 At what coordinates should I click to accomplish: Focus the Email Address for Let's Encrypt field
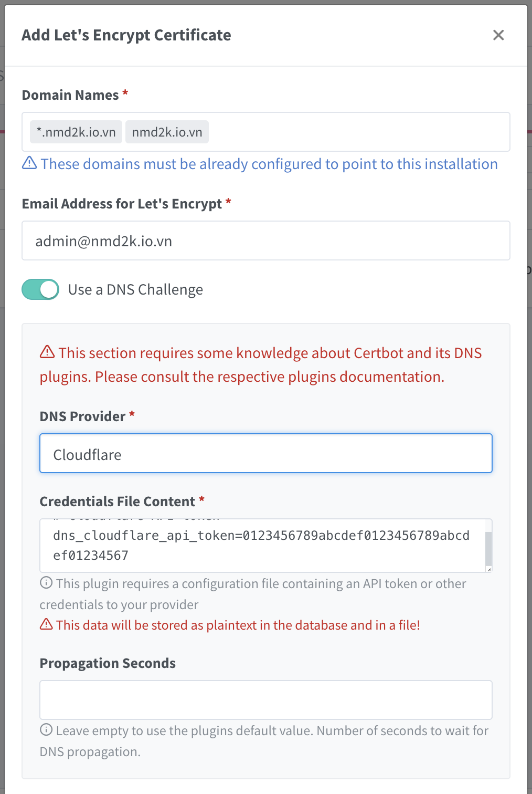click(265, 241)
